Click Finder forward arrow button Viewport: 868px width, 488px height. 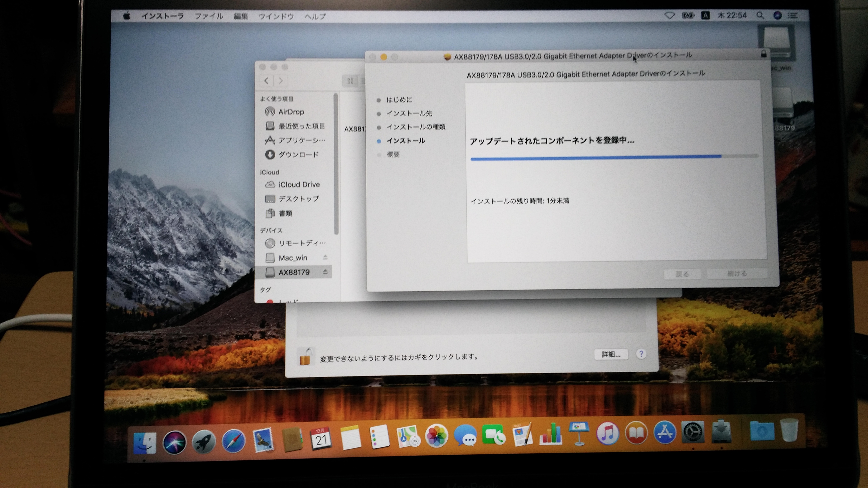tap(280, 81)
